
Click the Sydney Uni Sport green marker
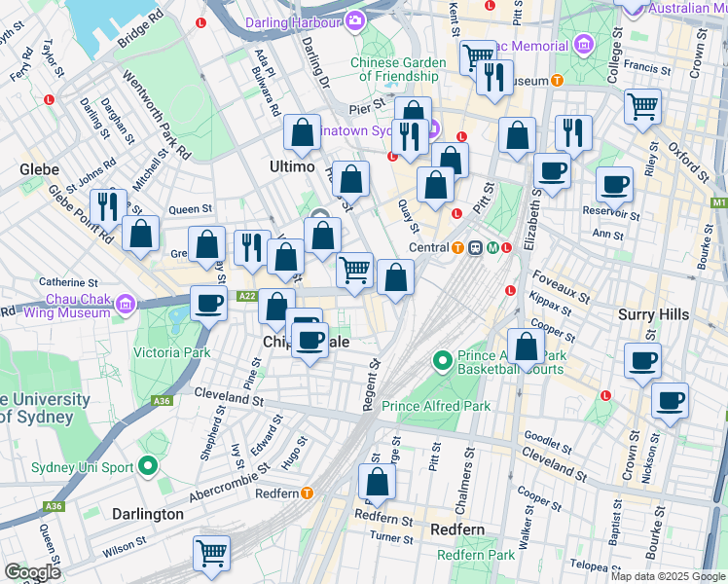click(x=148, y=466)
